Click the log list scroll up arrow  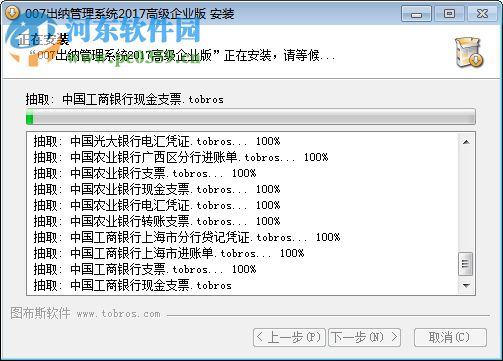[x=466, y=142]
